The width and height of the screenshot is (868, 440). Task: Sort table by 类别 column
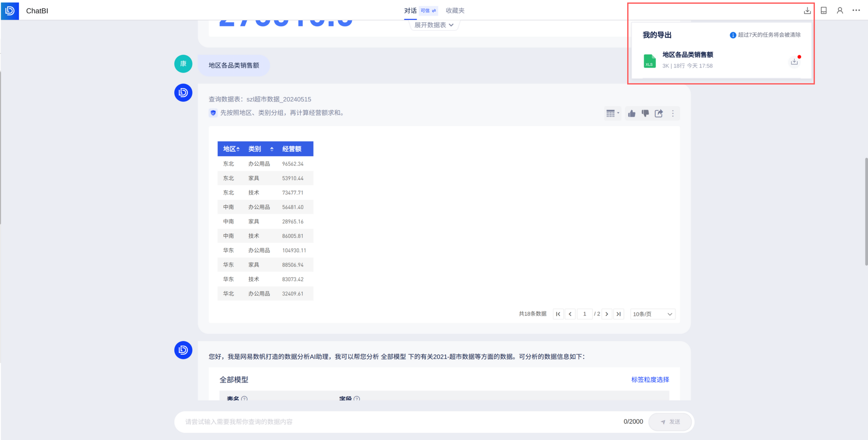tap(272, 149)
